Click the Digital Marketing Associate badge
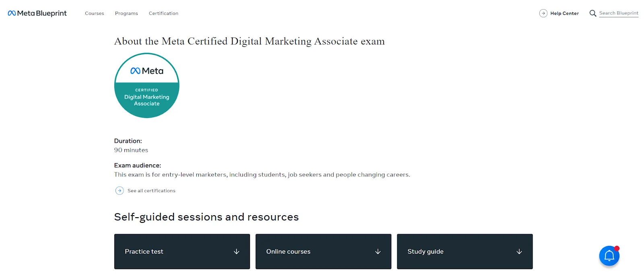This screenshot has width=644, height=274. (147, 85)
